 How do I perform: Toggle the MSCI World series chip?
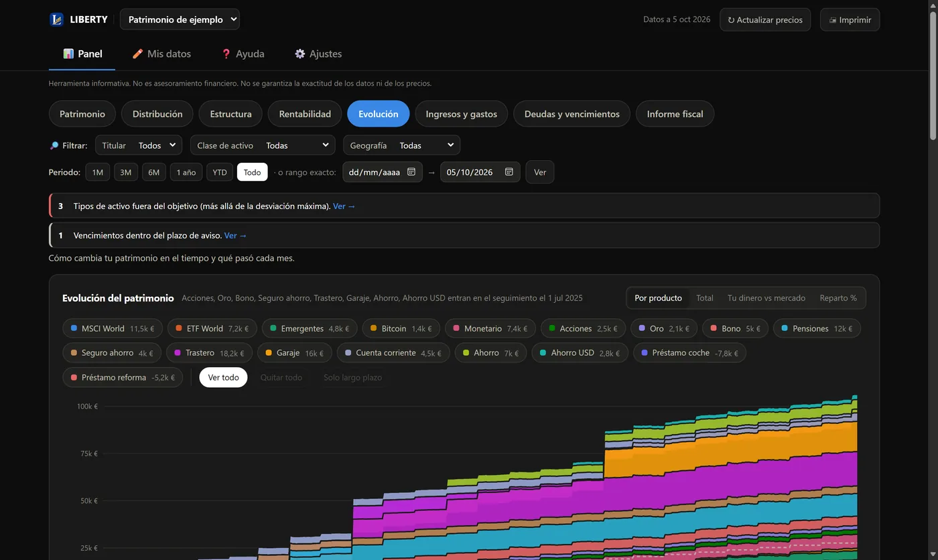pos(113,328)
